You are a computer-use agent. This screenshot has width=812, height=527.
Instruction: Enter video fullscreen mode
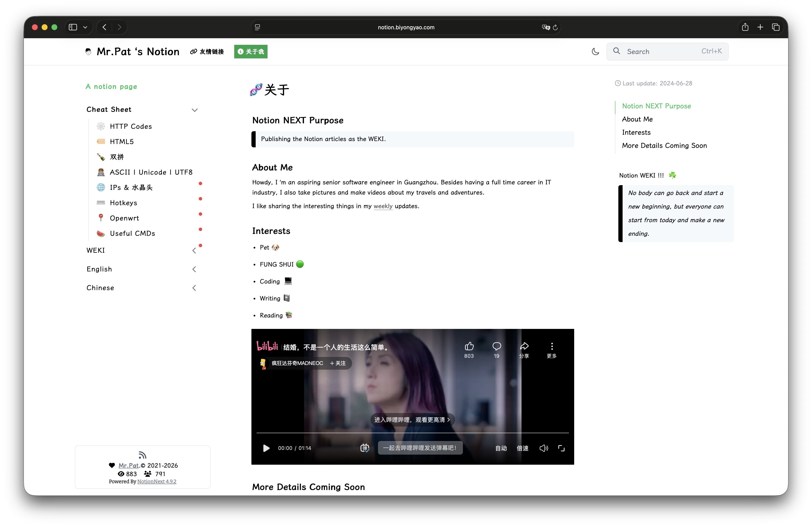(561, 448)
